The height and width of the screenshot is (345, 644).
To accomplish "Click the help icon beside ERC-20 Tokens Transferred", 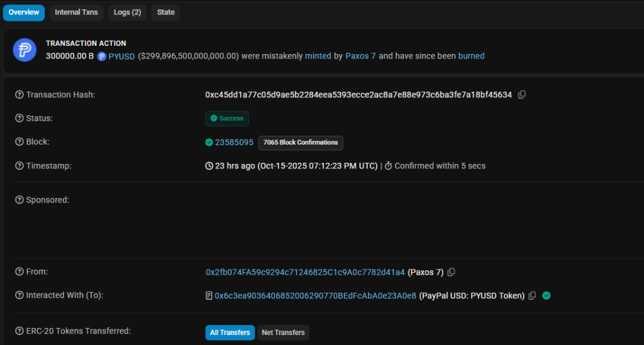I will coord(19,331).
